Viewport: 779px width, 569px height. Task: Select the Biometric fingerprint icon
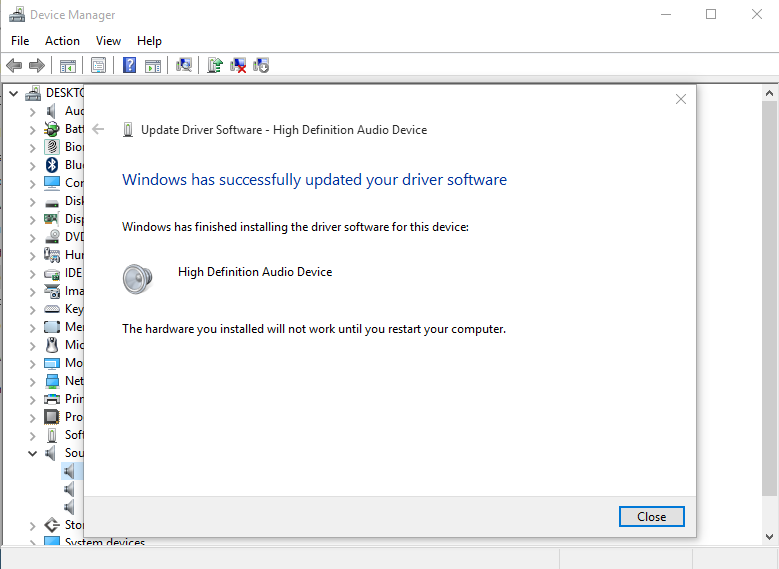[52, 147]
